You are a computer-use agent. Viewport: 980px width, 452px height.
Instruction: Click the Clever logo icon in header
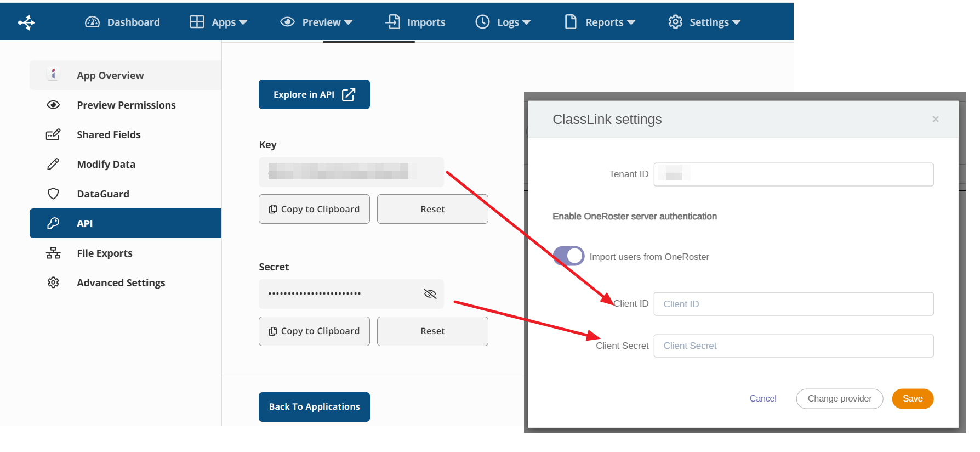tap(26, 22)
